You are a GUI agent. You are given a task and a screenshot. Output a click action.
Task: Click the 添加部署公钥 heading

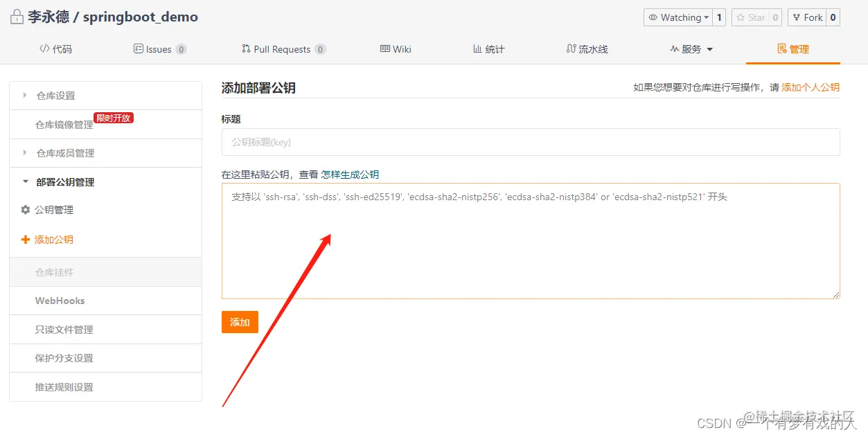pos(258,88)
